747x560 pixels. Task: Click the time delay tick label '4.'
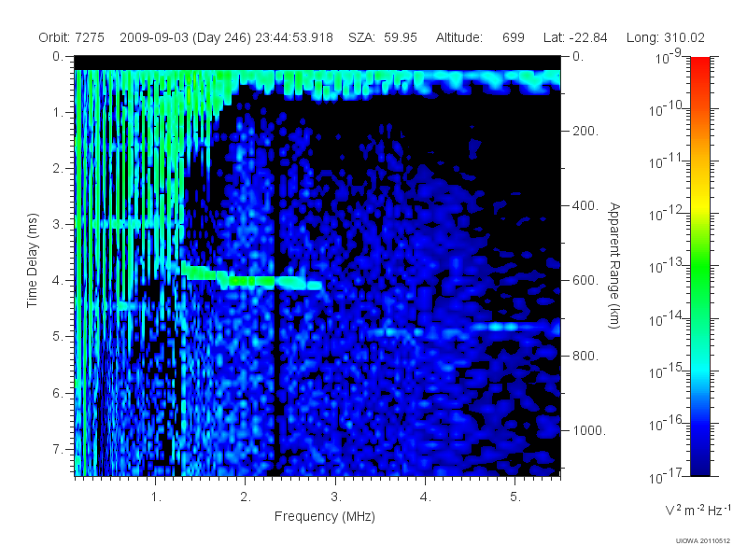58,281
